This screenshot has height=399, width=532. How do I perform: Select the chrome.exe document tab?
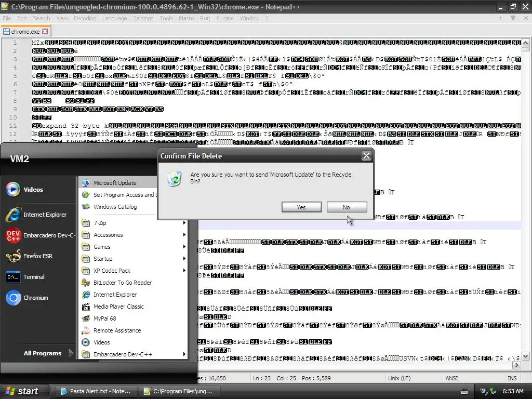coord(25,32)
